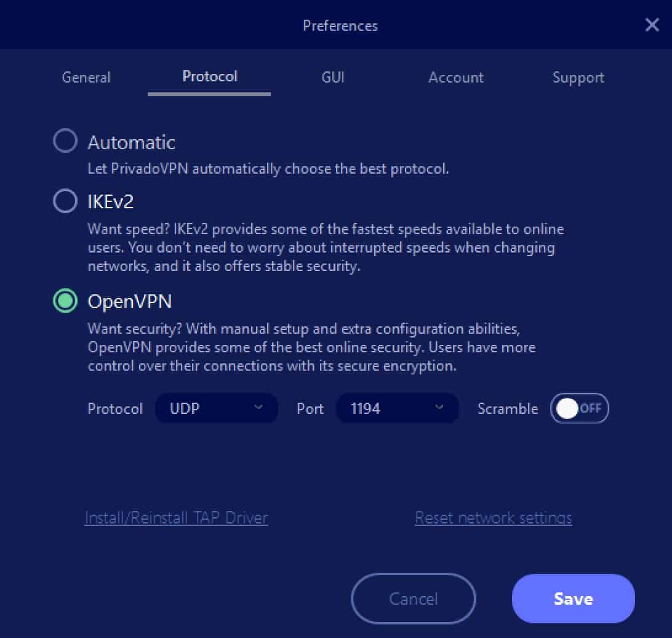Toggle the Scramble switch on

point(580,408)
